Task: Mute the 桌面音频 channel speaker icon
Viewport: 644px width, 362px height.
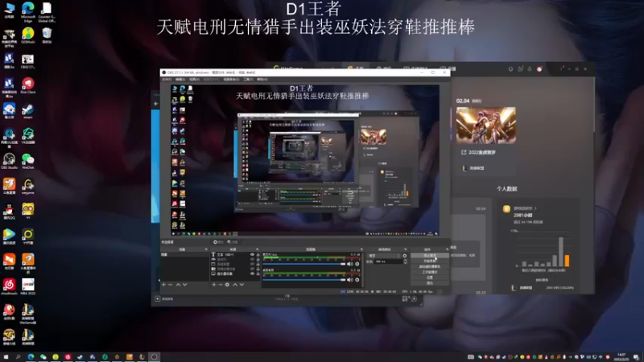Action: tap(350, 280)
